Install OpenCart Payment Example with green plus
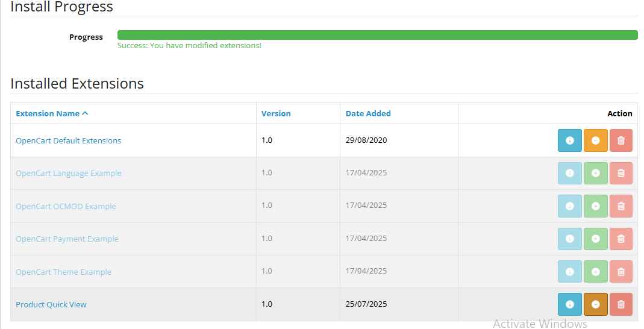 coord(595,239)
